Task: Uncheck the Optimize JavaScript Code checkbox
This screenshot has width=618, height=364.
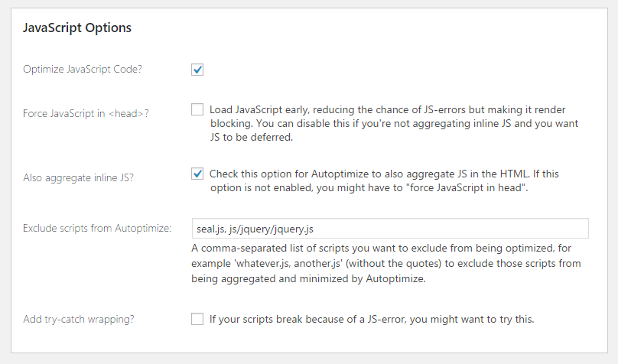Action: point(197,70)
